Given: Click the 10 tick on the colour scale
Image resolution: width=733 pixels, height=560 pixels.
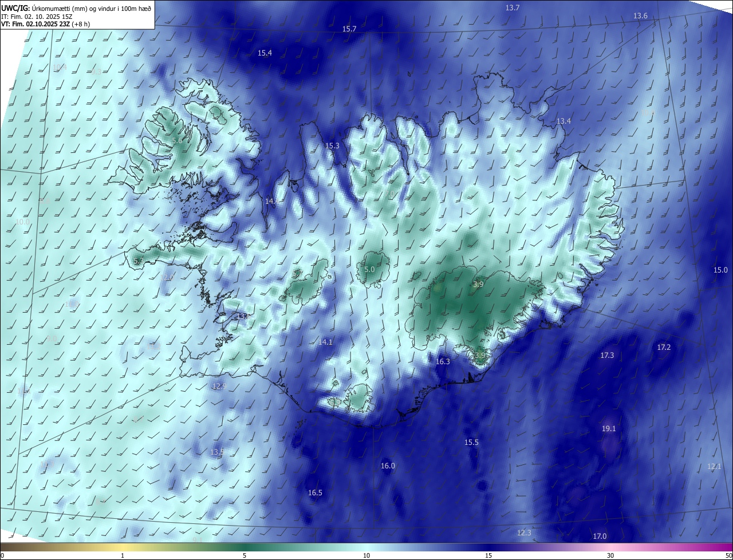Looking at the screenshot, I should [x=366, y=555].
